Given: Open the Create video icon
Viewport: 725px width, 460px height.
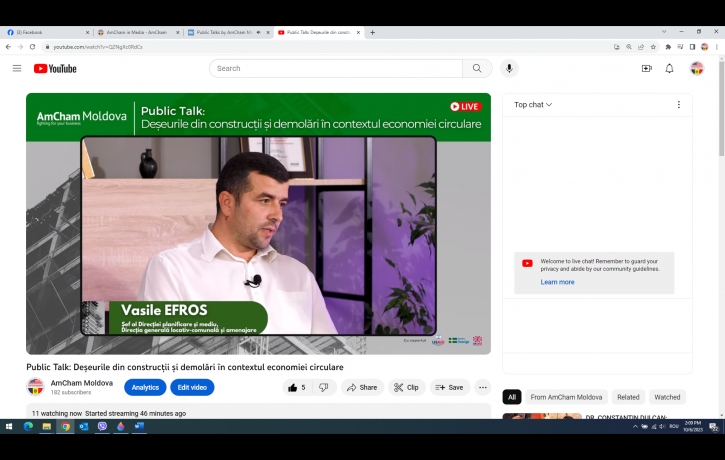Looking at the screenshot, I should pos(646,68).
